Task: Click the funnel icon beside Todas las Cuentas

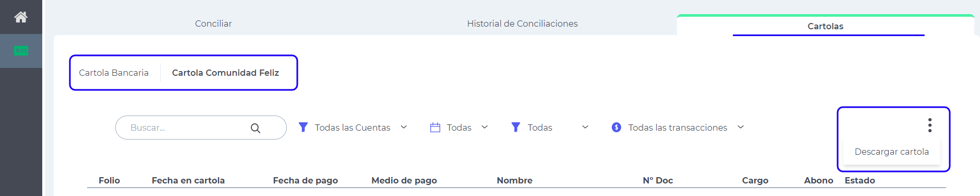Action: point(303,127)
